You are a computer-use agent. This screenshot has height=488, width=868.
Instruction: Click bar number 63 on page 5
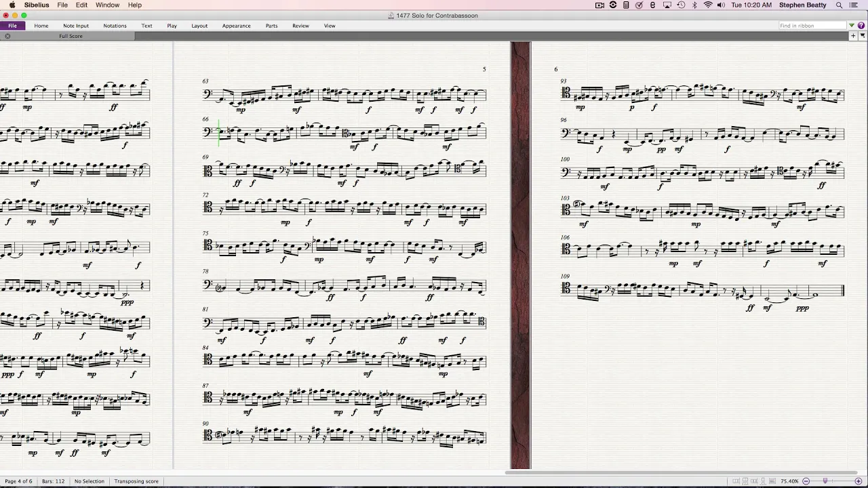[205, 81]
